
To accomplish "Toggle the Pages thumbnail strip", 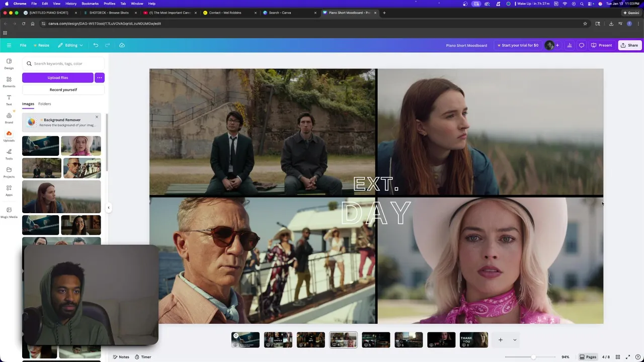I will click(x=588, y=357).
